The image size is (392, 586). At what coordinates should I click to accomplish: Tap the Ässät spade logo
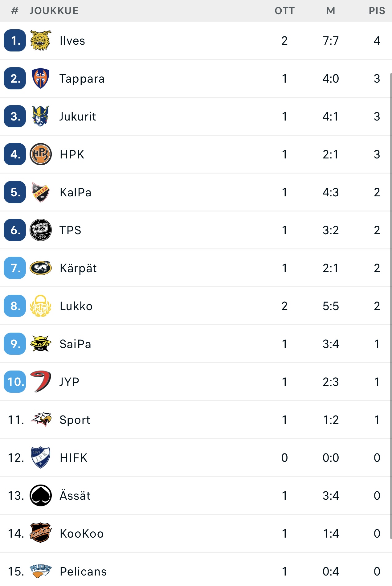tap(40, 495)
